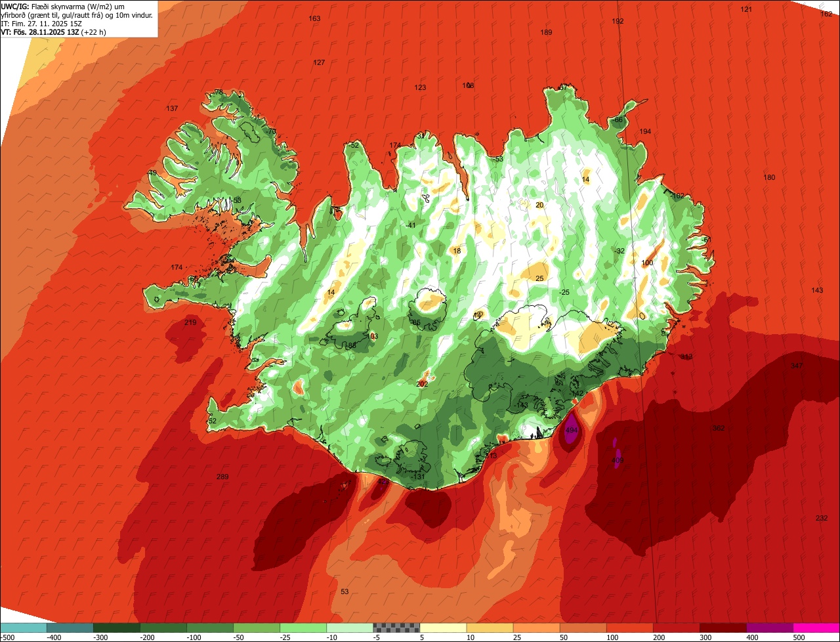
Task: Click pale green swatch between -10 and -5
Action: [x=350, y=628]
